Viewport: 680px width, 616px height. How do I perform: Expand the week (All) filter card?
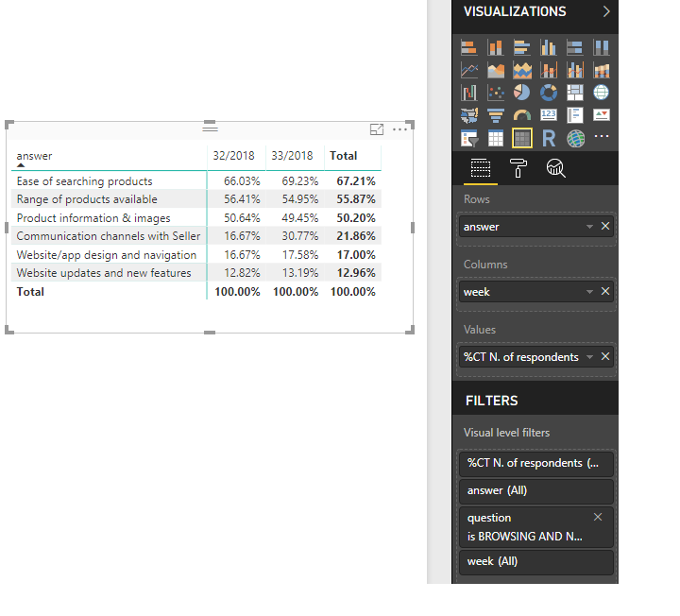pyautogui.click(x=536, y=562)
